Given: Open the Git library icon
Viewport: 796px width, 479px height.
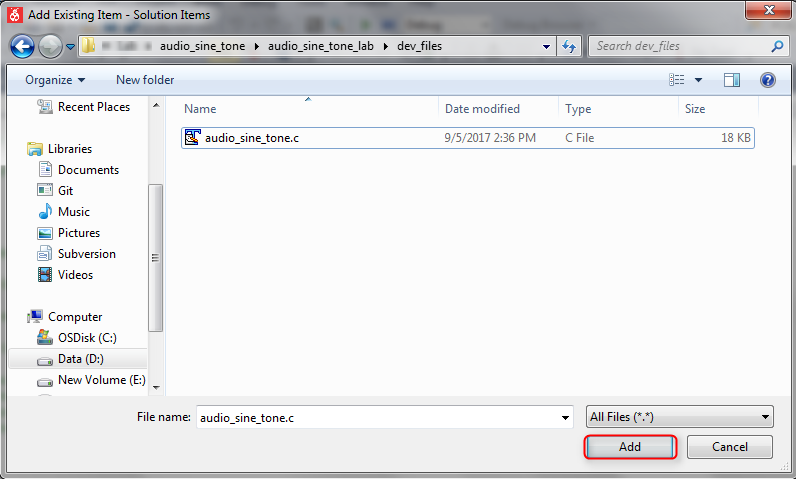Looking at the screenshot, I should pos(45,191).
